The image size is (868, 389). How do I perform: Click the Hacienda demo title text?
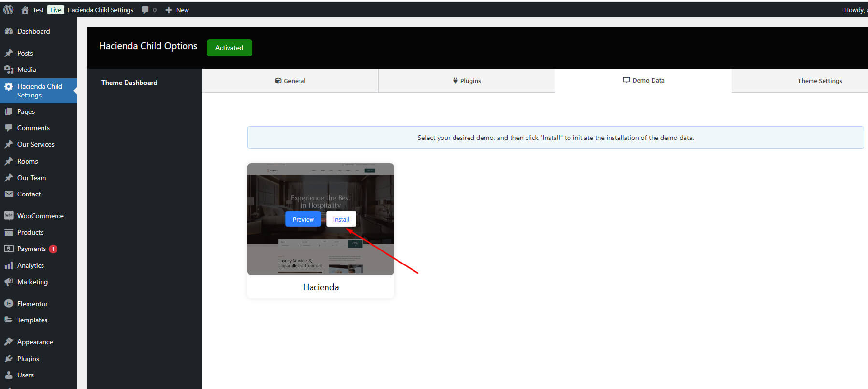321,287
